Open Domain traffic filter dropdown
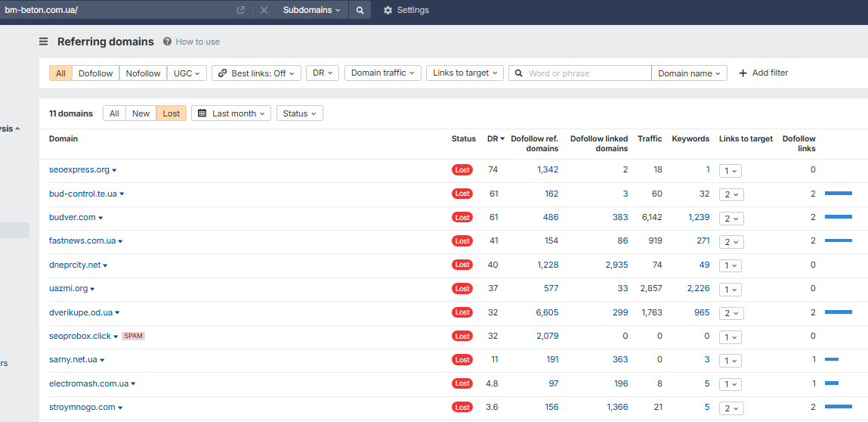This screenshot has width=868, height=422. [x=383, y=73]
